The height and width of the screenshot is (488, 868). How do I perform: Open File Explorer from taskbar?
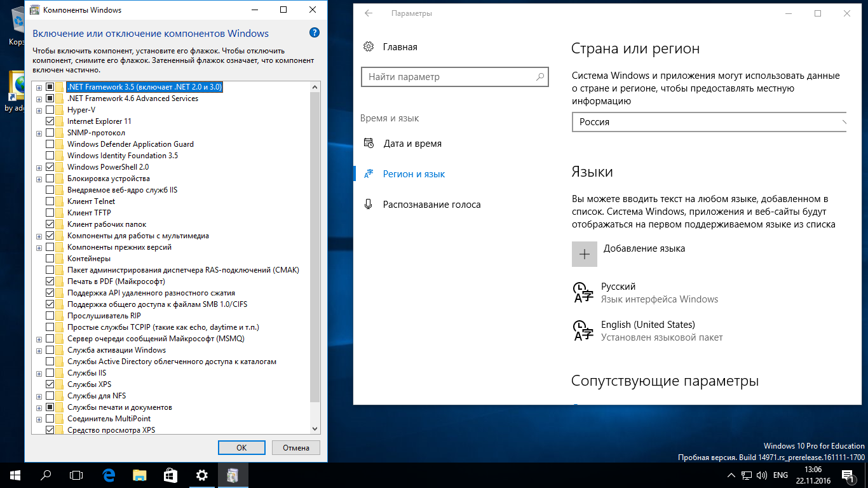point(140,475)
